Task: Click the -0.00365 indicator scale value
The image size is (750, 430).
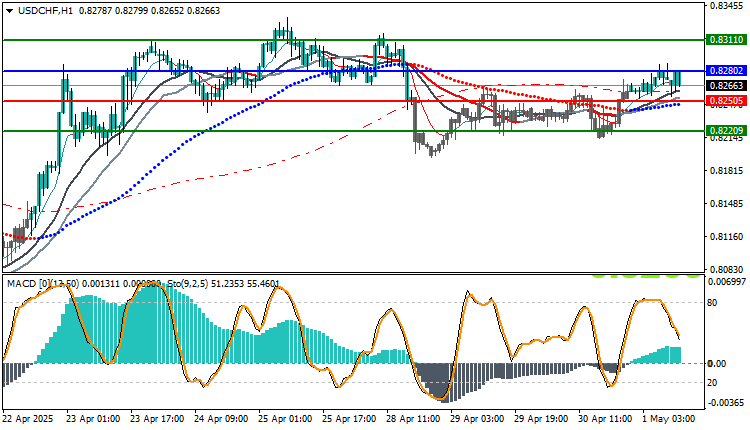Action: pos(727,403)
